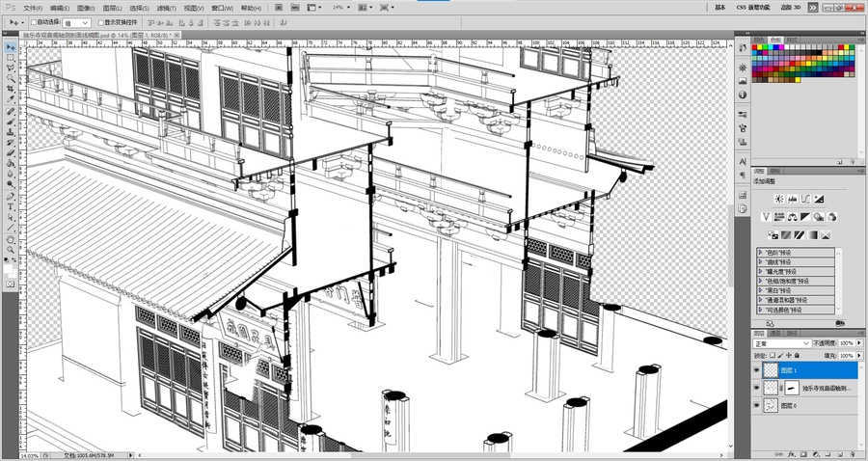Screen dimensions: 868x461
Task: Expand the "色阶"预设 list
Action: coord(761,253)
